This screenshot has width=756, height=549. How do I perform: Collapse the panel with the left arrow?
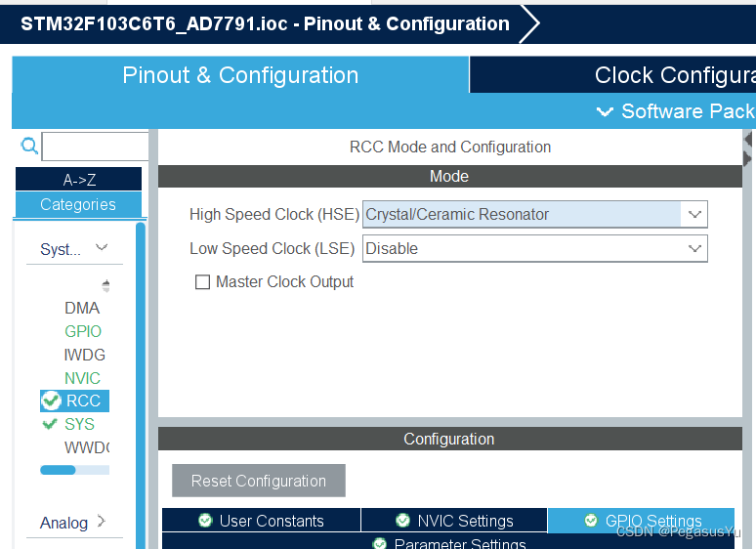(x=748, y=140)
